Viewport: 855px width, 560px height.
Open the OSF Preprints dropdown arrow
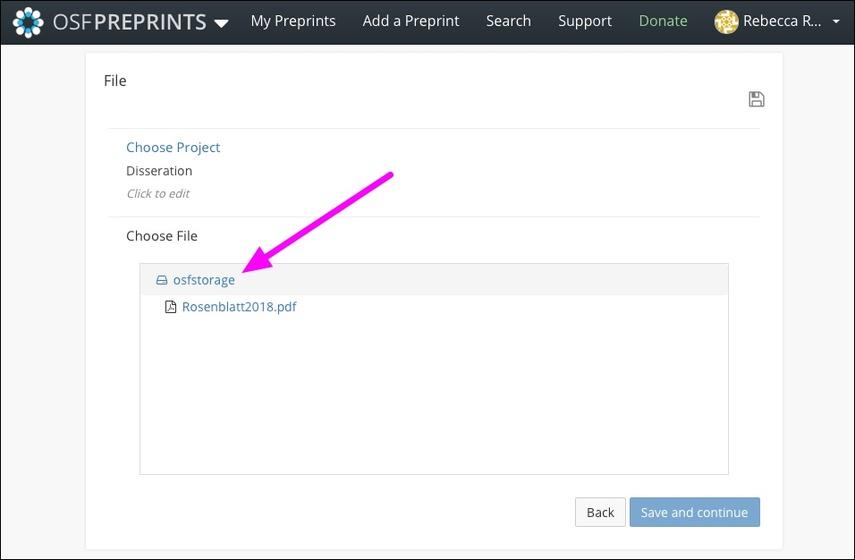(221, 23)
